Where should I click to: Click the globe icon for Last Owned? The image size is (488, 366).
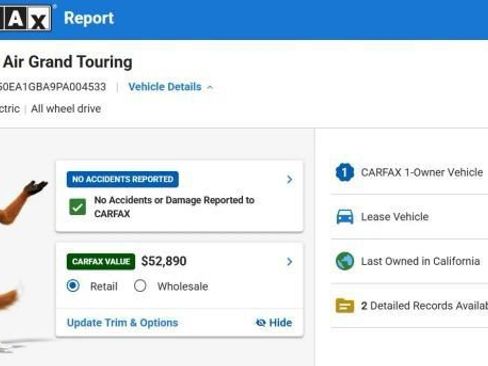coord(345,261)
